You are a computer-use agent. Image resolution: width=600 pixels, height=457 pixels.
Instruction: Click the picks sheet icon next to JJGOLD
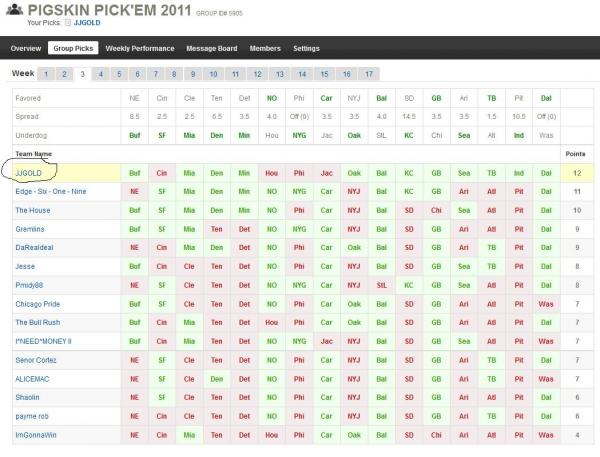(68, 21)
